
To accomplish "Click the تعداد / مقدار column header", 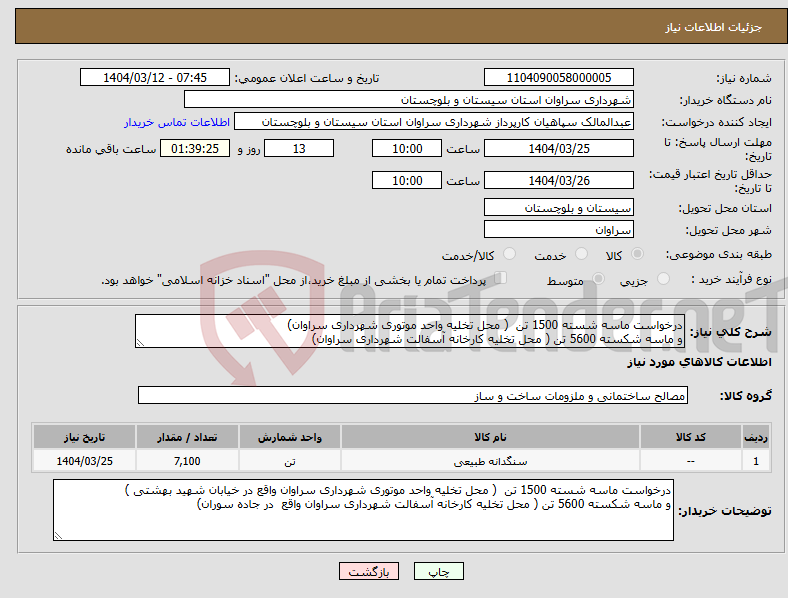I will pos(187,437).
